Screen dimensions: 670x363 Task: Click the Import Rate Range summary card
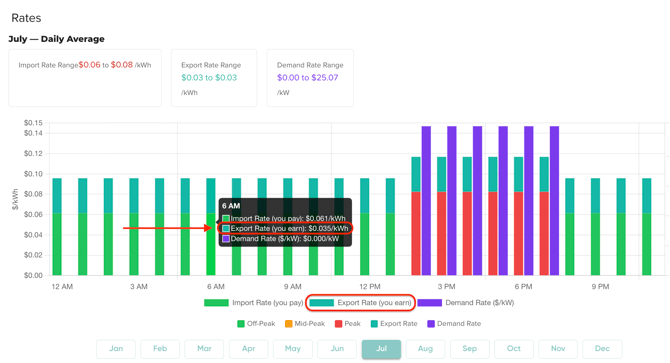tap(85, 78)
